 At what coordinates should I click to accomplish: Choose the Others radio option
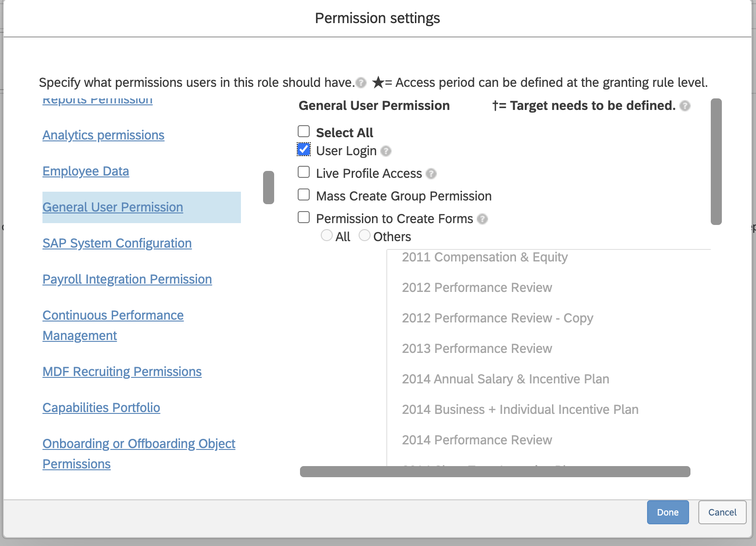point(365,236)
